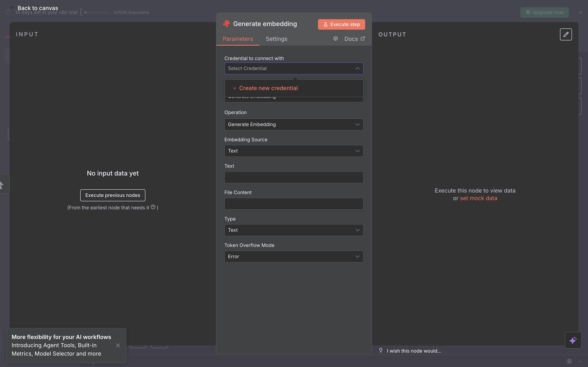Click the node's red puzzle icon

point(226,24)
